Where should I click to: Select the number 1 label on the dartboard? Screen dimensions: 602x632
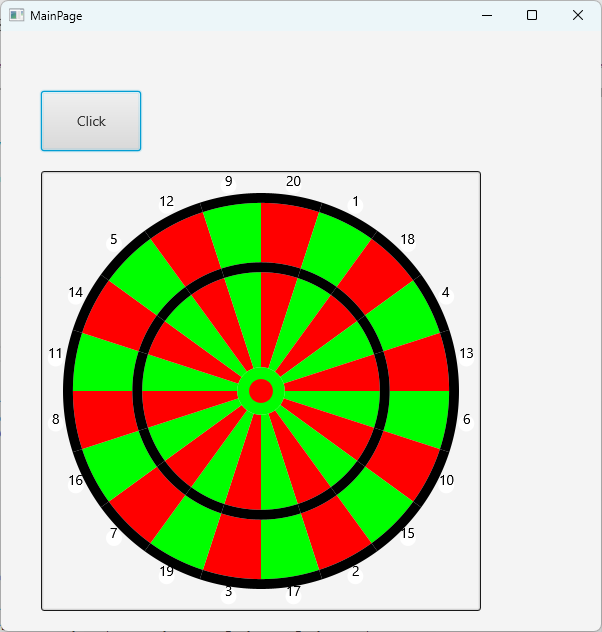[x=355, y=201]
